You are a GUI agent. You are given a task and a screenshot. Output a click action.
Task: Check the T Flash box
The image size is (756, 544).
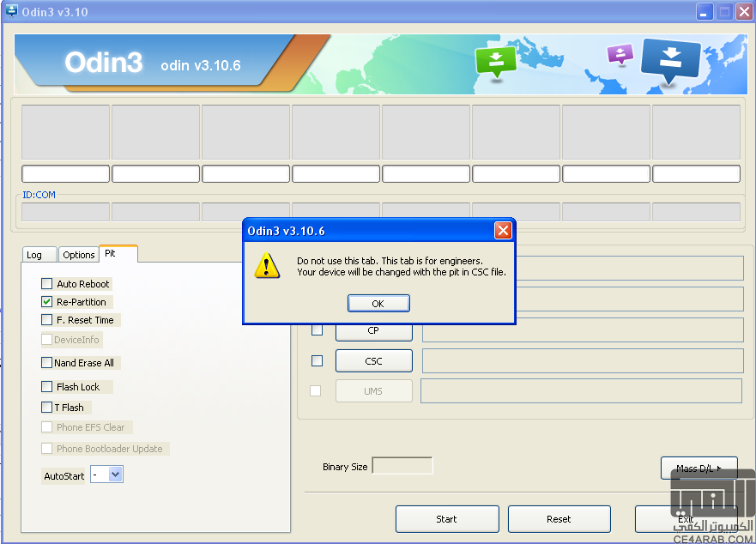[47, 408]
